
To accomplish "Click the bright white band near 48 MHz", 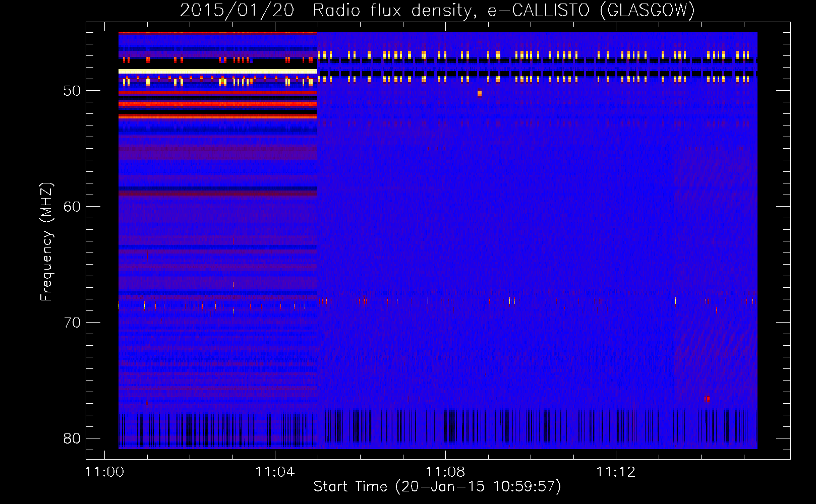I will tap(218, 72).
